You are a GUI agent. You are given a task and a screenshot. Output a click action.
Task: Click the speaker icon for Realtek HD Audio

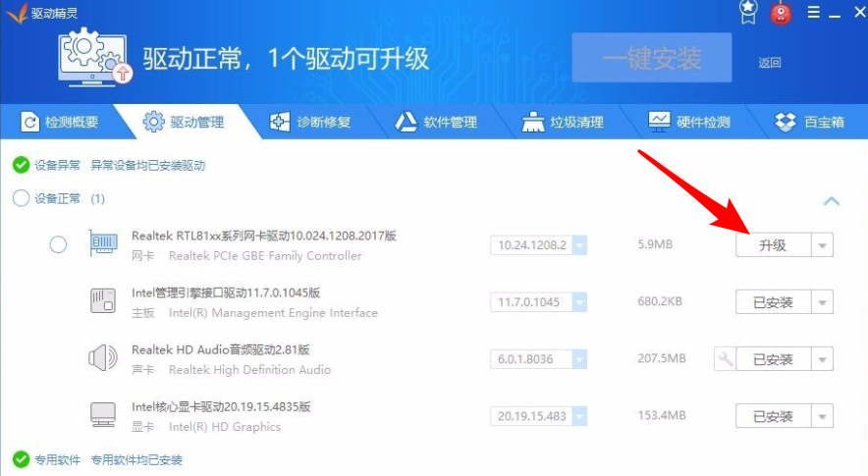tap(103, 358)
